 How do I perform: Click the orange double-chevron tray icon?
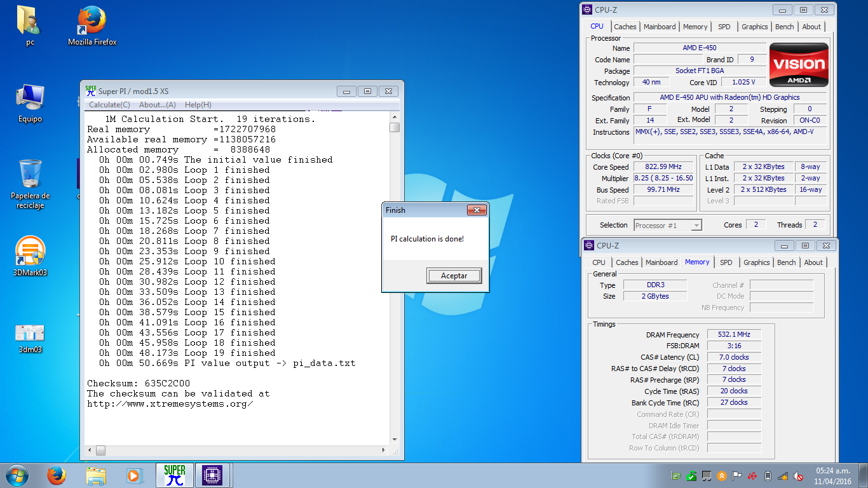point(722,476)
